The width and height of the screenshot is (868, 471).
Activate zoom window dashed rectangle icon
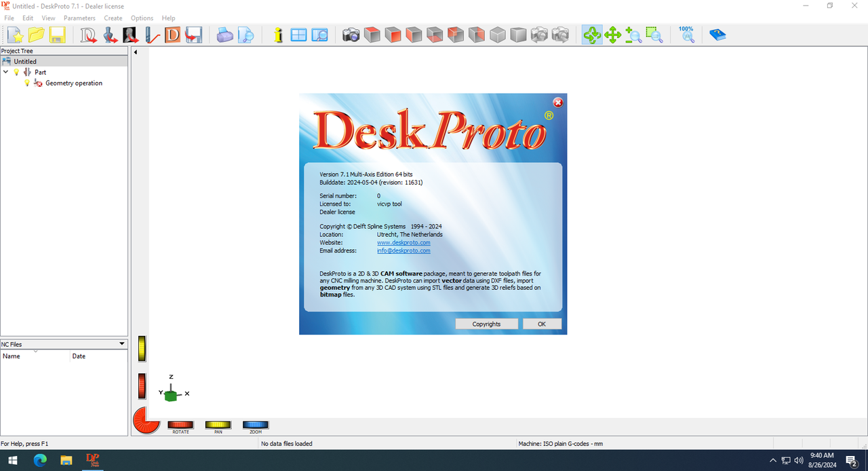click(654, 35)
